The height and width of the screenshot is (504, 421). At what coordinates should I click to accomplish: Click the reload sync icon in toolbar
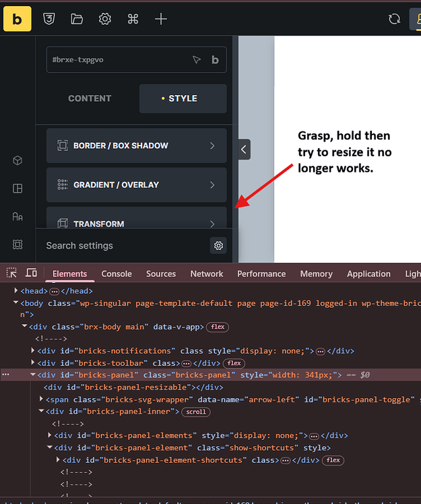394,19
